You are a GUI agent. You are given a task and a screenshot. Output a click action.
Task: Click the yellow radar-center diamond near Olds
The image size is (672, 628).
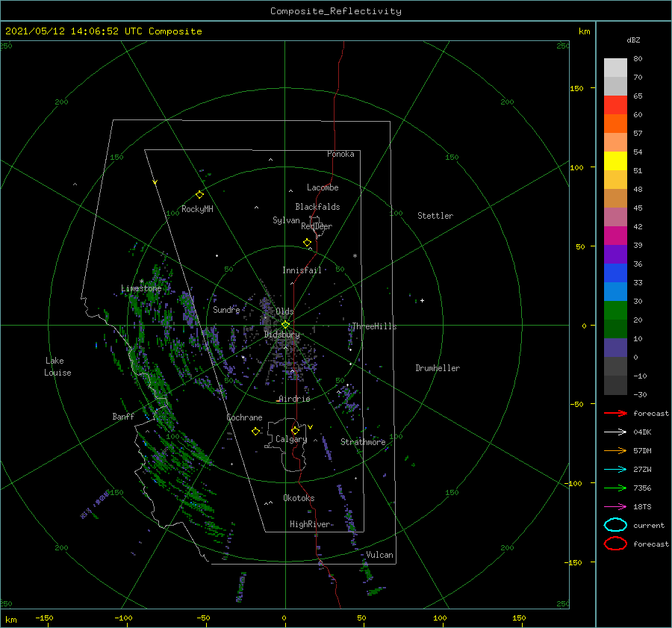(285, 325)
